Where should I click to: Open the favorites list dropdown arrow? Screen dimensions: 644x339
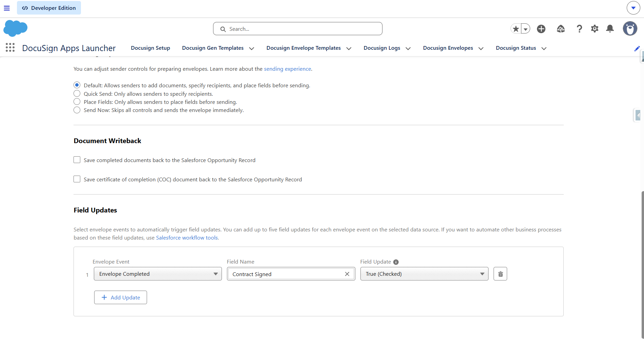[x=525, y=29]
